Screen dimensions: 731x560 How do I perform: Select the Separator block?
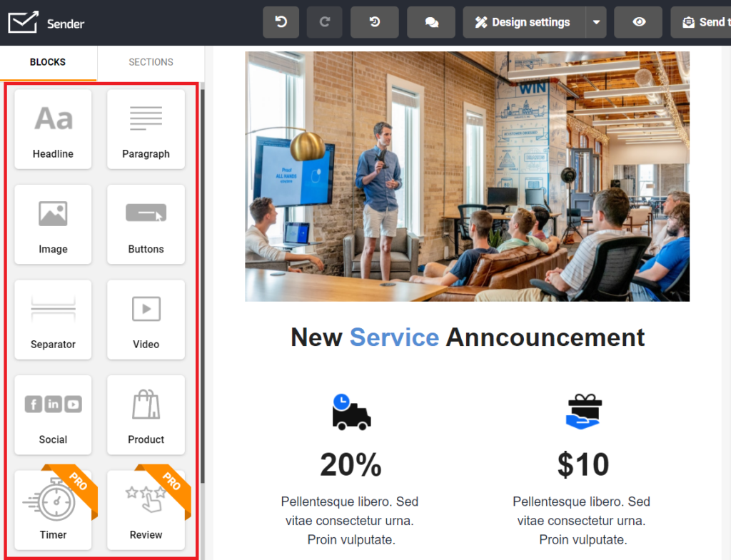[x=53, y=320]
